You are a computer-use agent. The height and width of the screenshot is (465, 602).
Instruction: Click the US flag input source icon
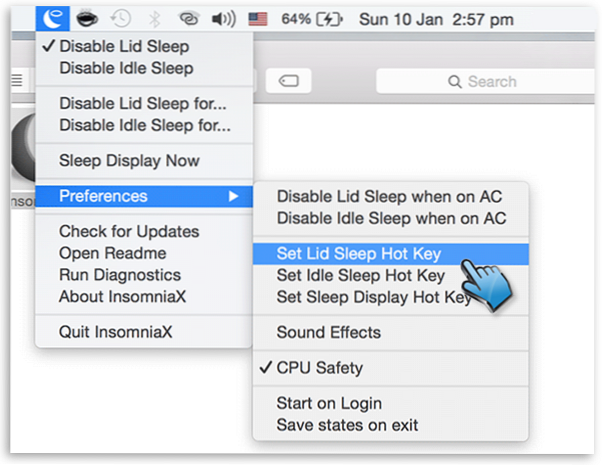(x=258, y=18)
